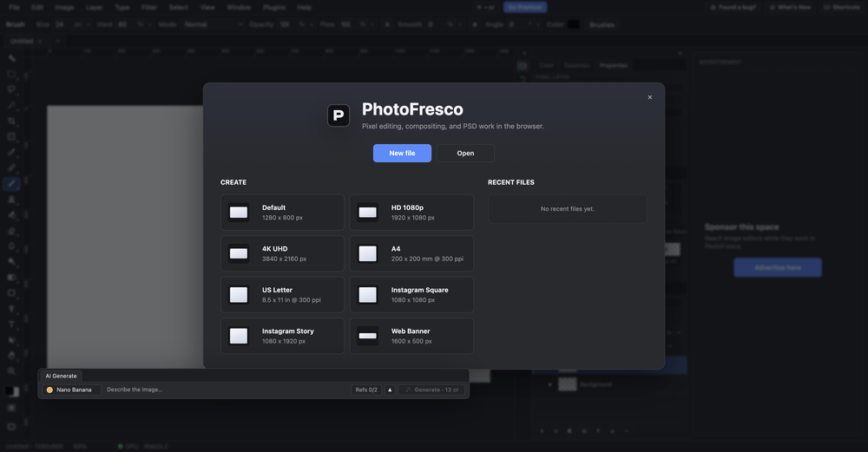Click the black Color swatch in options bar

pos(574,24)
